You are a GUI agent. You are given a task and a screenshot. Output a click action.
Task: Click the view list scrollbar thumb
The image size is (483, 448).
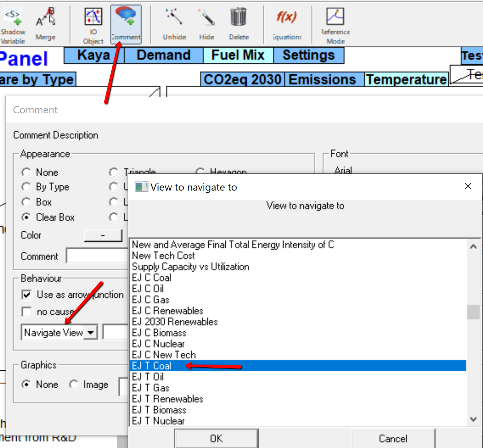pos(473,312)
